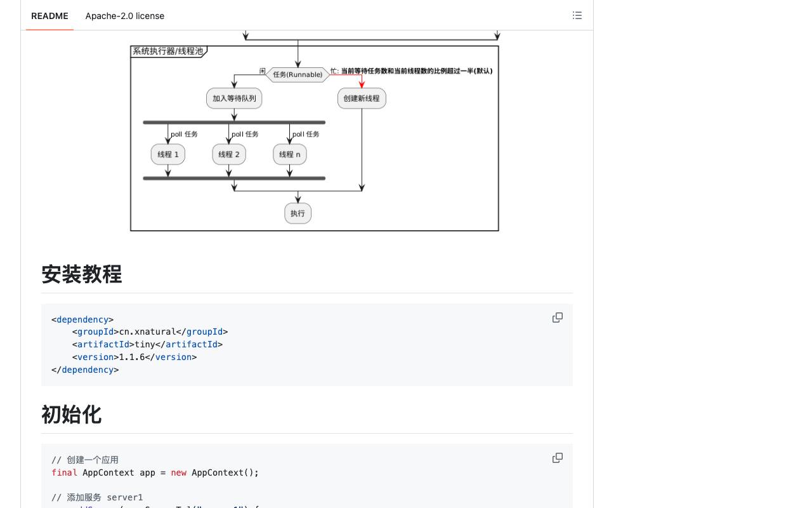
Task: Click the artifactId line tiny
Action: 147,344
